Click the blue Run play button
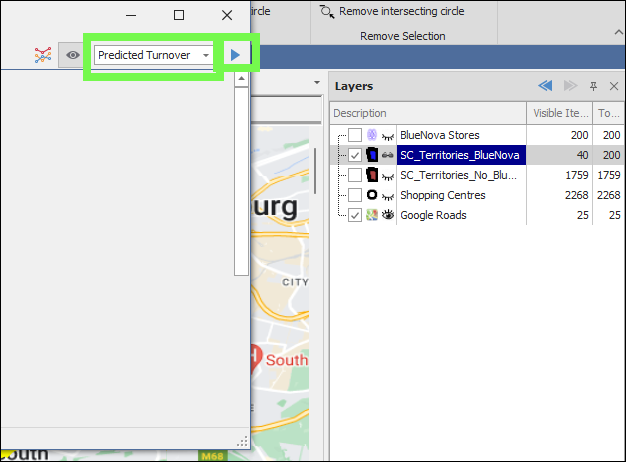Viewport: 626px width, 462px height. tap(235, 55)
